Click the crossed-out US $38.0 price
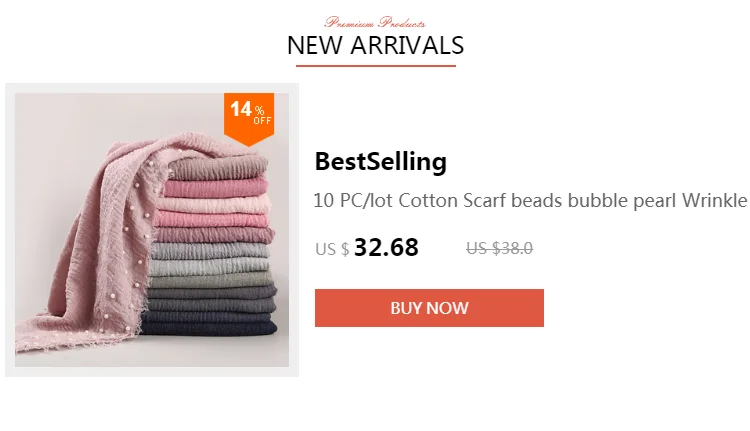This screenshot has width=750, height=431. click(499, 248)
